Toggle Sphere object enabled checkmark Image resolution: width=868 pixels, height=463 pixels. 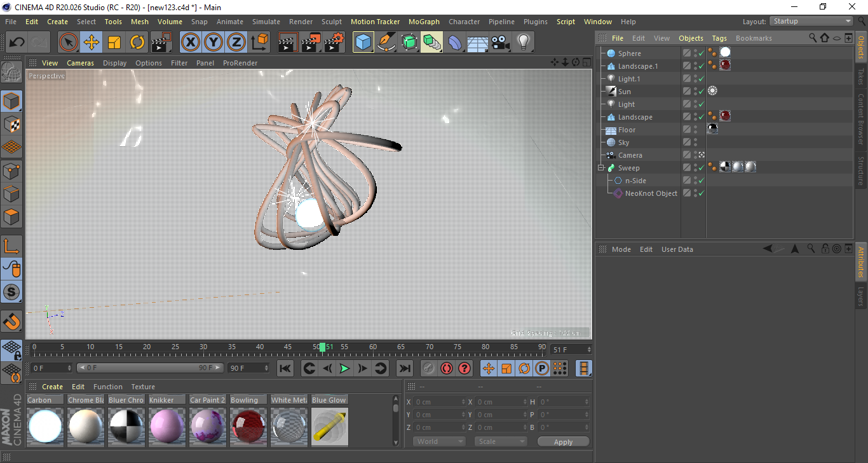pos(701,53)
